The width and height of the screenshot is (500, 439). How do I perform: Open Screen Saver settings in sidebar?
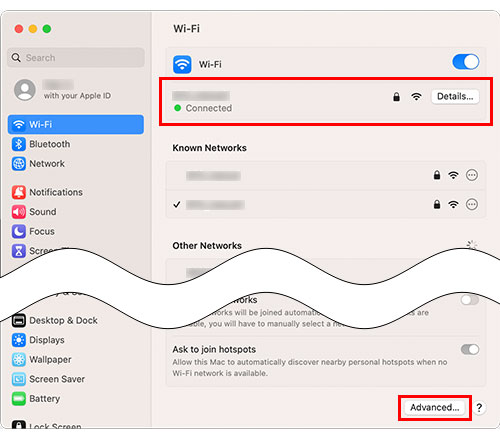76,379
